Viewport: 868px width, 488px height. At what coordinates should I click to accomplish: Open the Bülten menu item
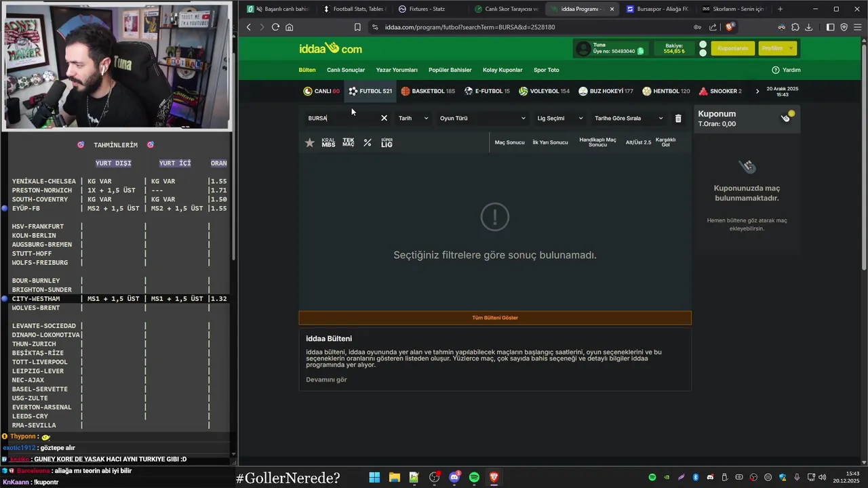point(307,70)
